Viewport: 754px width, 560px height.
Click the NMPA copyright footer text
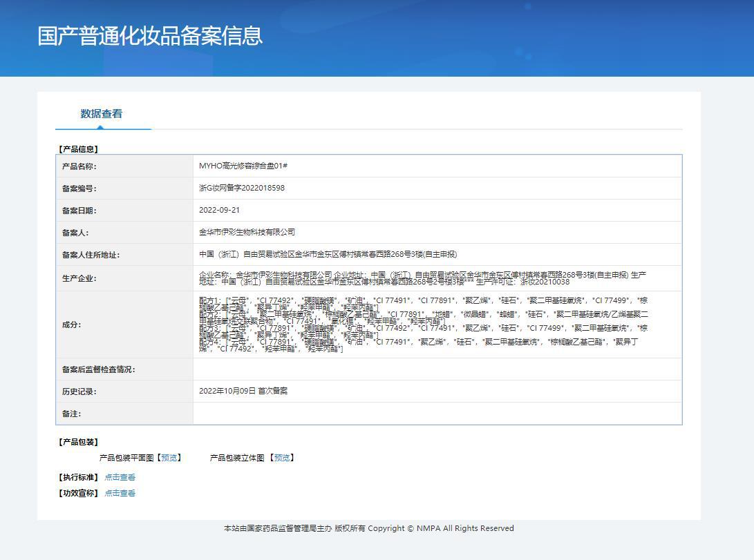(x=369, y=528)
